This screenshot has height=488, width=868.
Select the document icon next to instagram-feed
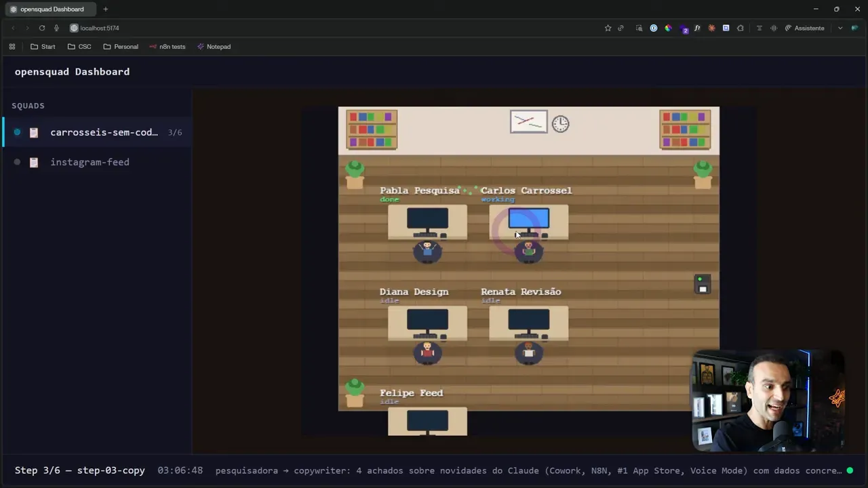point(33,162)
